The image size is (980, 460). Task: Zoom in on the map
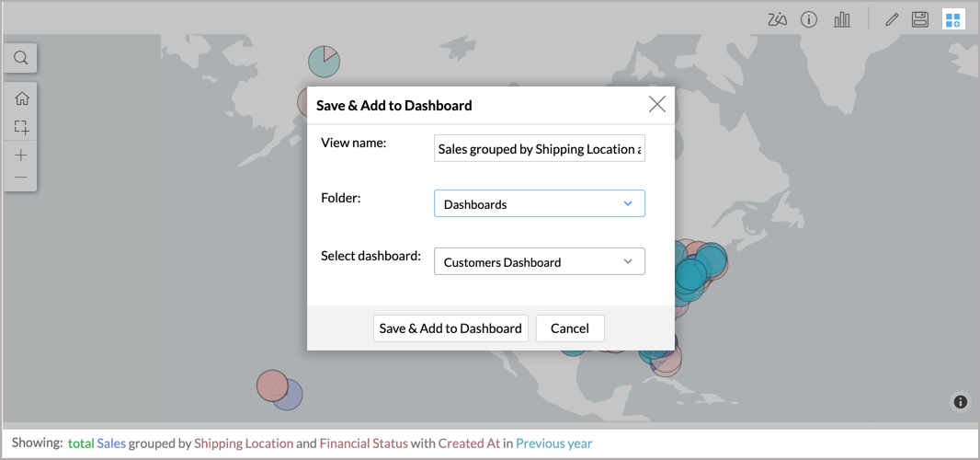(x=21, y=155)
